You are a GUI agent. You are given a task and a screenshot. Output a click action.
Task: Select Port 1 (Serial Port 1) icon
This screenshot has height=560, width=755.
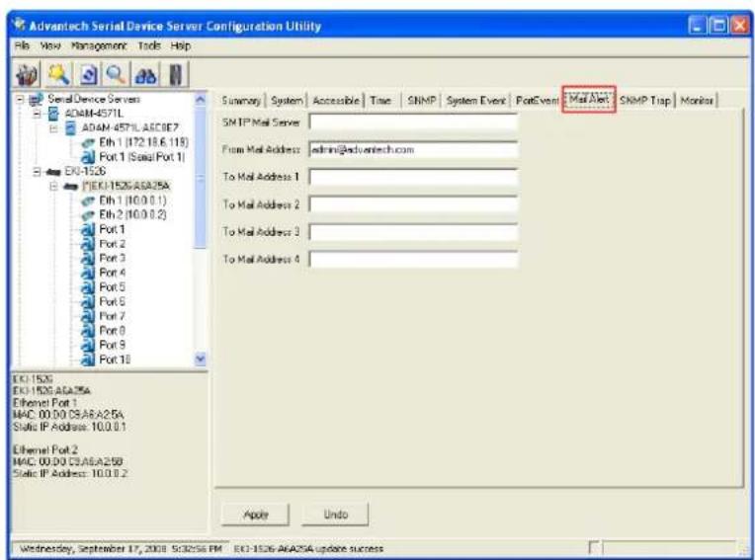88,157
